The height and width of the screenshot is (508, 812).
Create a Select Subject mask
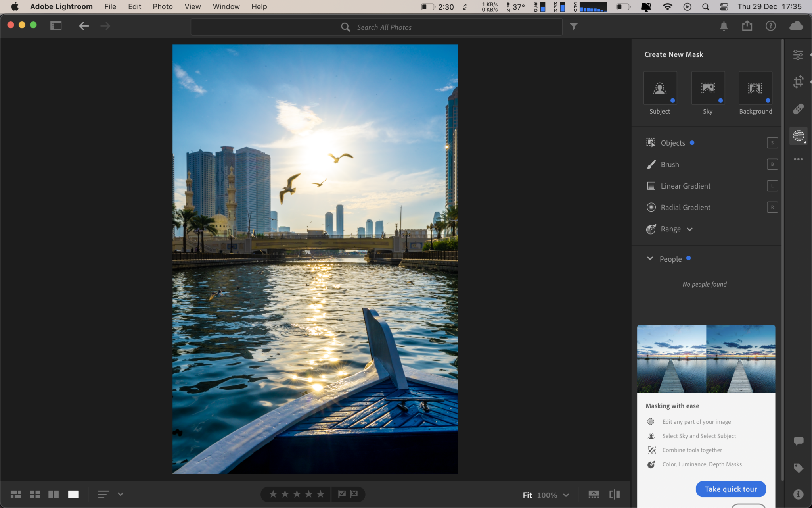pyautogui.click(x=660, y=88)
